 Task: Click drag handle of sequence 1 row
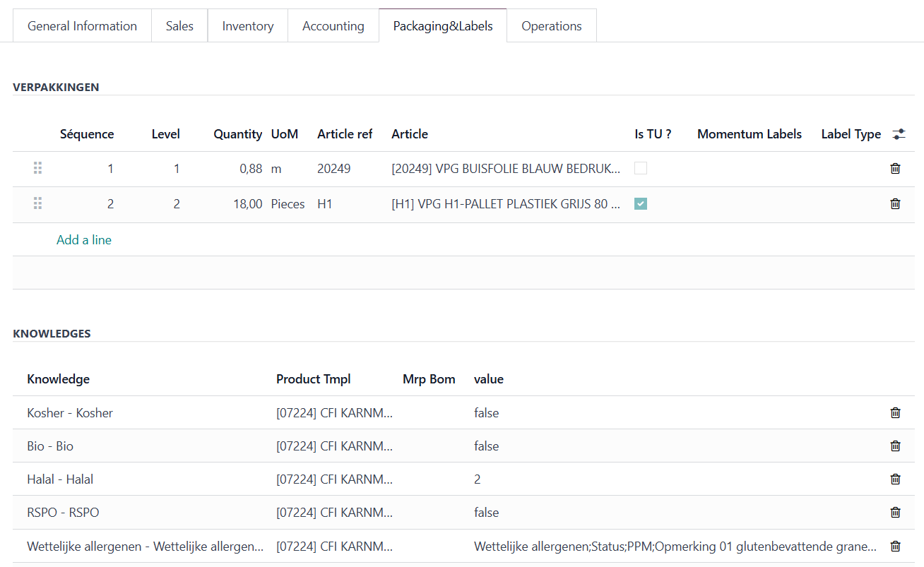point(38,169)
